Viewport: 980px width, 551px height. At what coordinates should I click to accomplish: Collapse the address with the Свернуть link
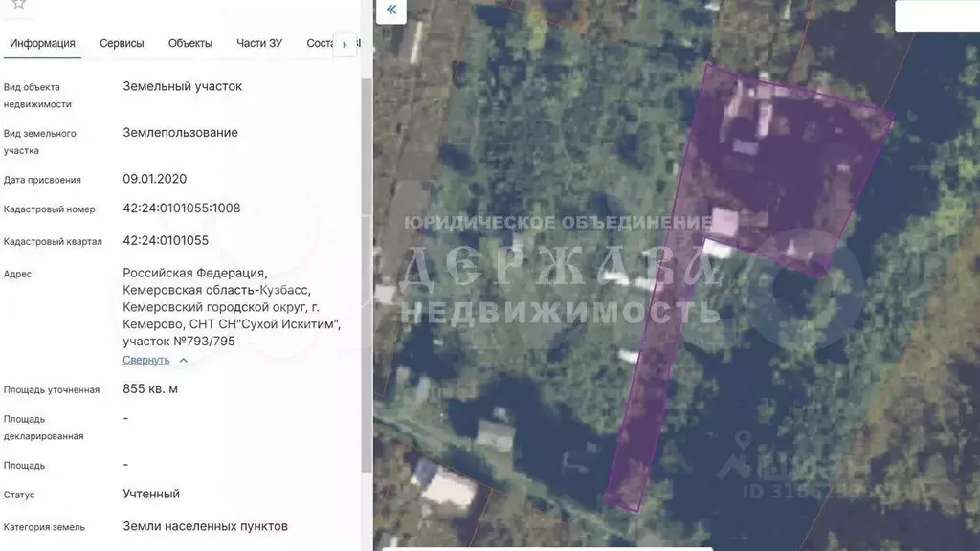tap(145, 360)
